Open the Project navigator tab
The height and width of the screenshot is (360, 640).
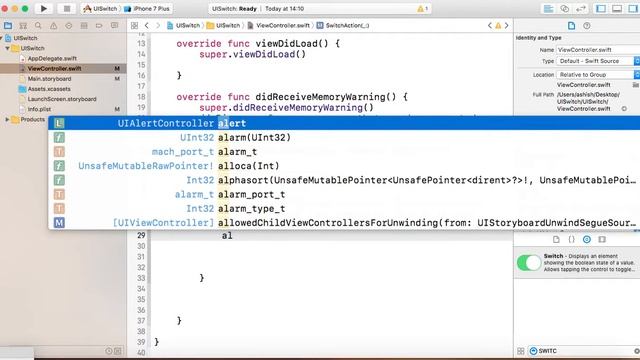(x=8, y=26)
